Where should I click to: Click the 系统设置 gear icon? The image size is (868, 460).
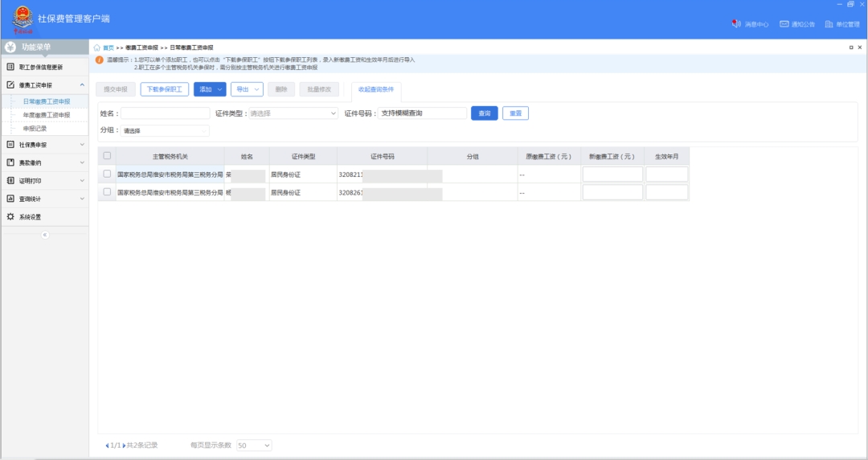(x=10, y=216)
